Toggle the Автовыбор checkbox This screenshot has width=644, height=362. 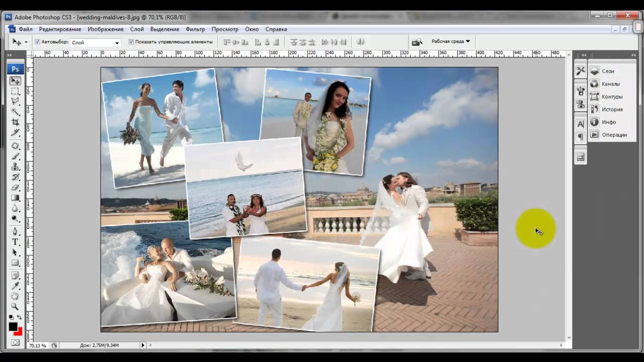38,42
